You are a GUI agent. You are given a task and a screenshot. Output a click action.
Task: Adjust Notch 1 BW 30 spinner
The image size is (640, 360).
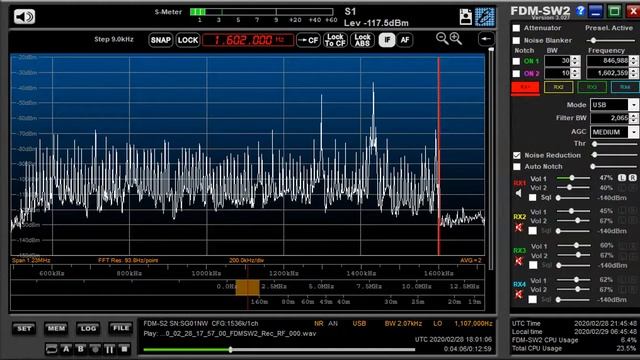click(x=575, y=61)
